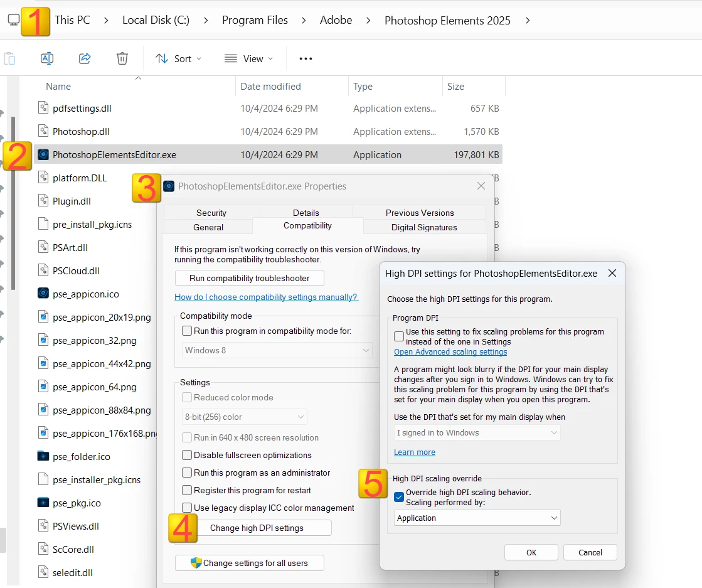702x588 pixels.
Task: Select the Compatibility tab
Action: pyautogui.click(x=307, y=226)
